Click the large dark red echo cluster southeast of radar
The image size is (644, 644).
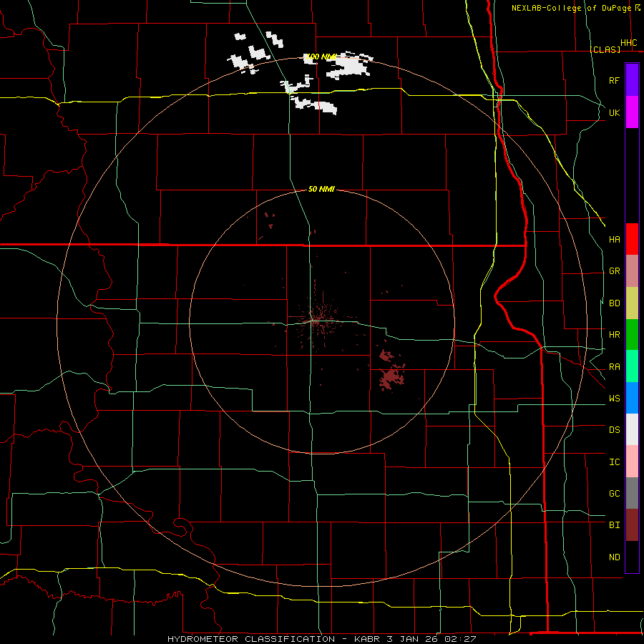coord(391,379)
